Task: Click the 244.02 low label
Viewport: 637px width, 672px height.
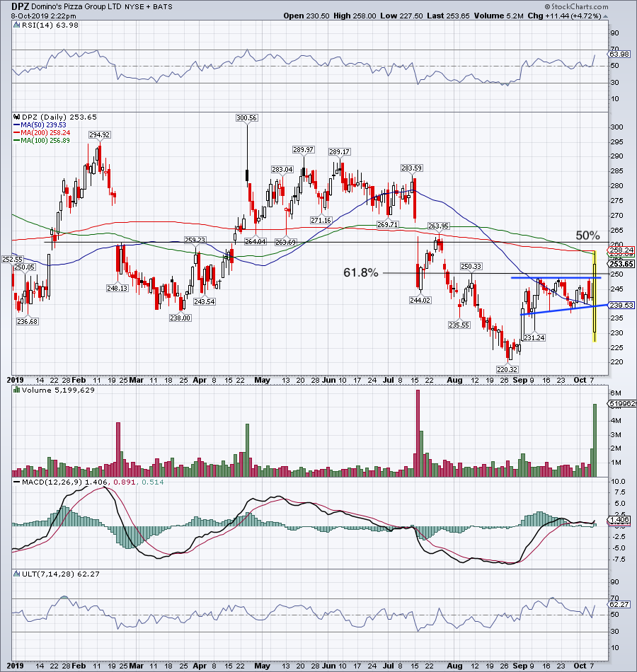Action: (420, 301)
